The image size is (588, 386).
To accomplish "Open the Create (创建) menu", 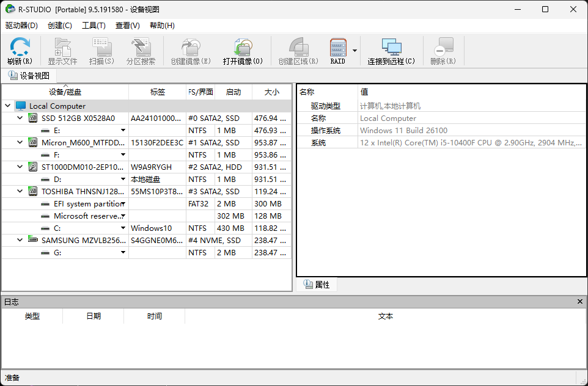I will (60, 26).
